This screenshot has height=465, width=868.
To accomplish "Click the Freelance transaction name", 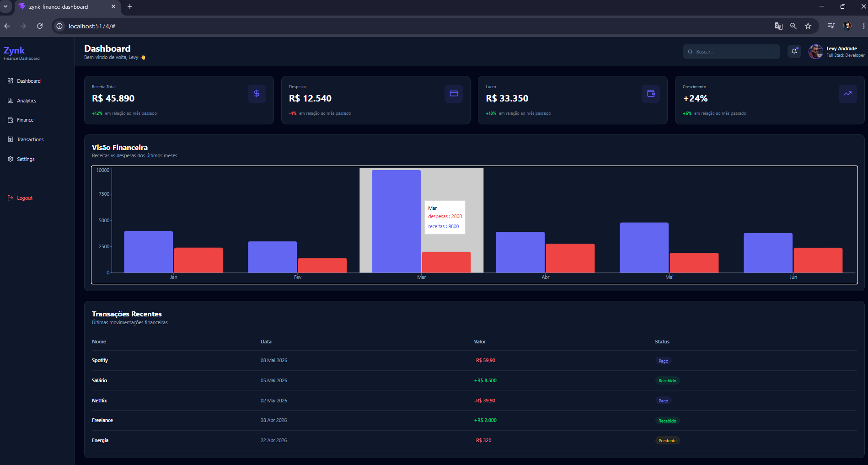I will (x=102, y=420).
